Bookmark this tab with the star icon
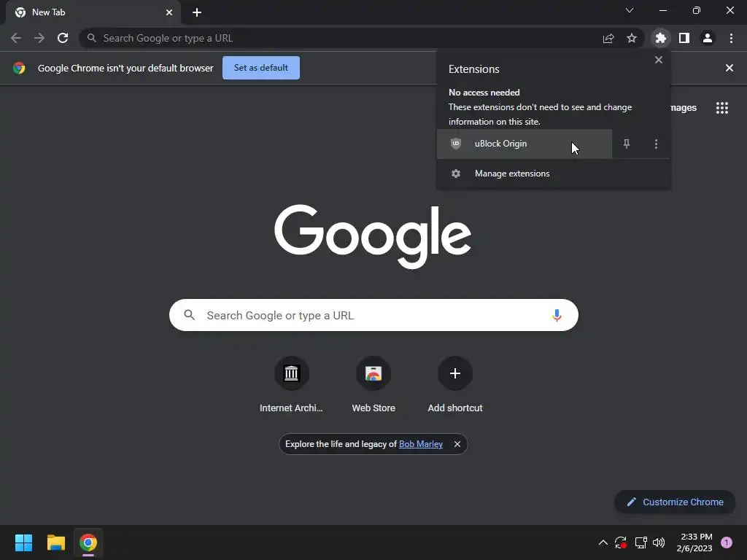The image size is (747, 560). click(x=631, y=38)
